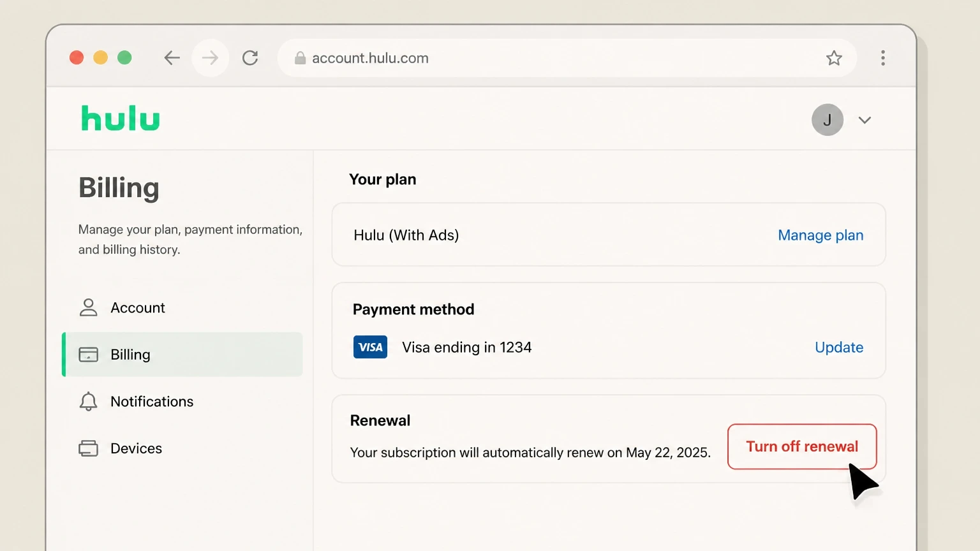Click the Account person icon
This screenshot has width=980, height=551.
click(88, 307)
